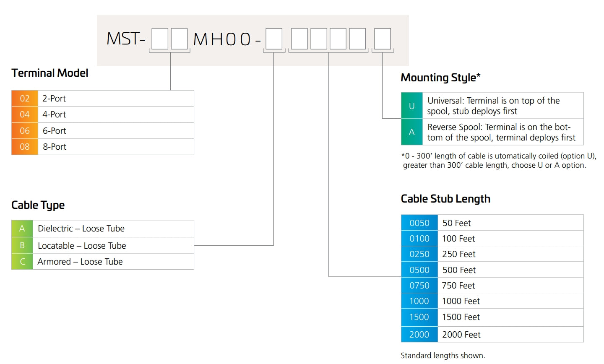The height and width of the screenshot is (364, 604).
Task: Select the Reverse Spool description text
Action: pos(501,132)
